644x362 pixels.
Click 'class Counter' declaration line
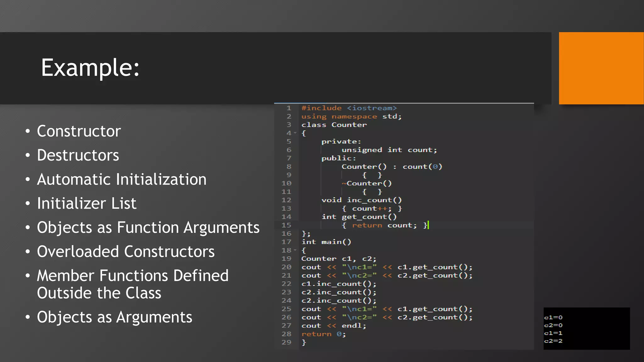334,125
